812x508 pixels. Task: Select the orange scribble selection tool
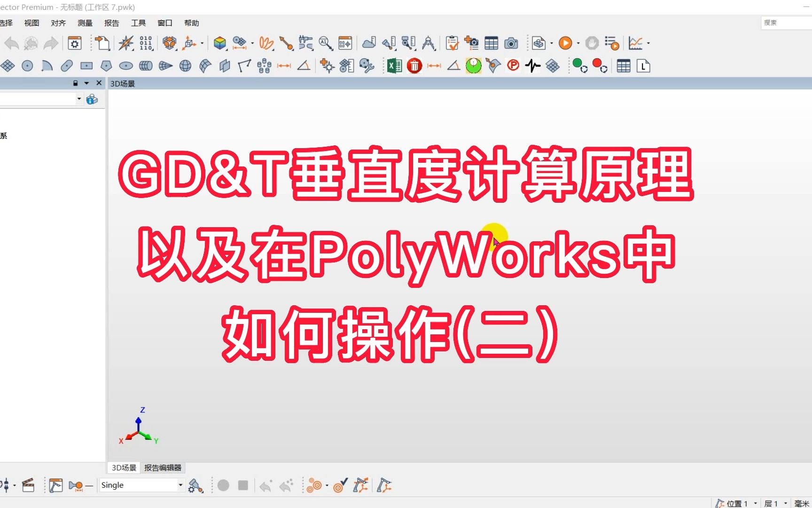coord(266,43)
